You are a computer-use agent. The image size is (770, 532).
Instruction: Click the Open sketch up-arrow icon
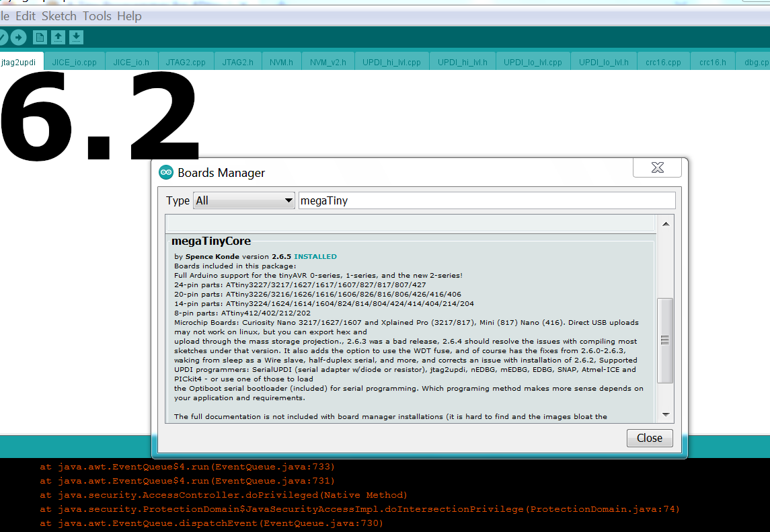pos(58,38)
